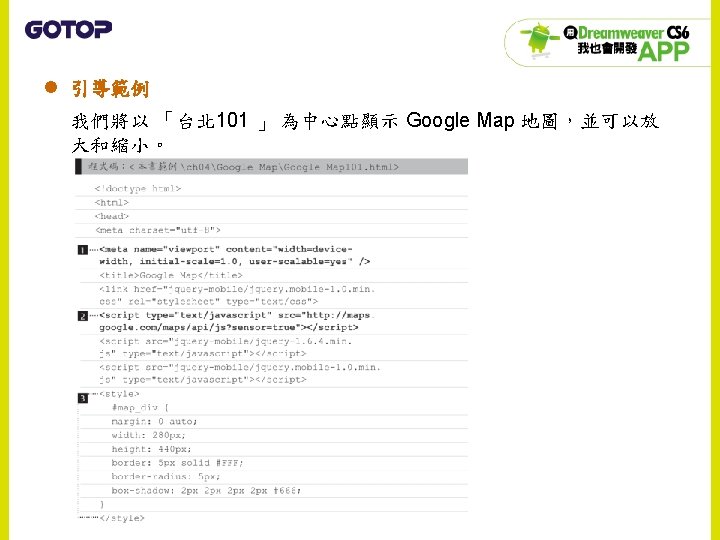
Task: Click the initial-scale=1.0, user-scalable=yes line
Action: [235, 261]
